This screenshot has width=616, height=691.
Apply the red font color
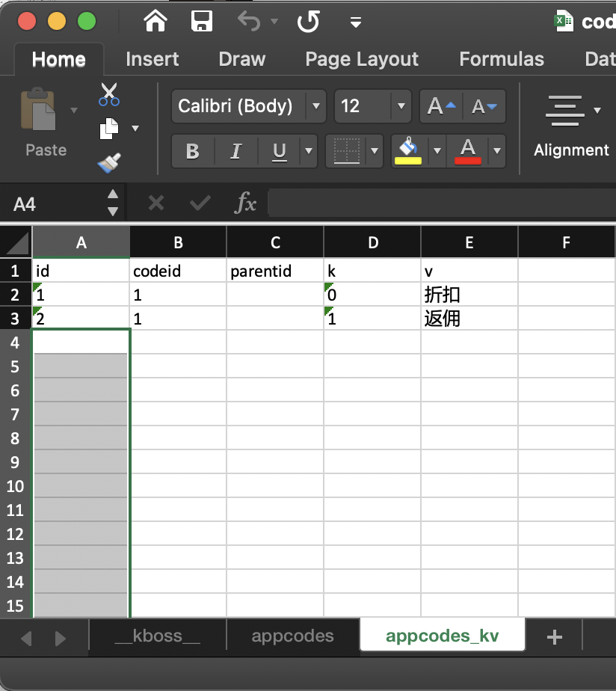click(x=467, y=152)
